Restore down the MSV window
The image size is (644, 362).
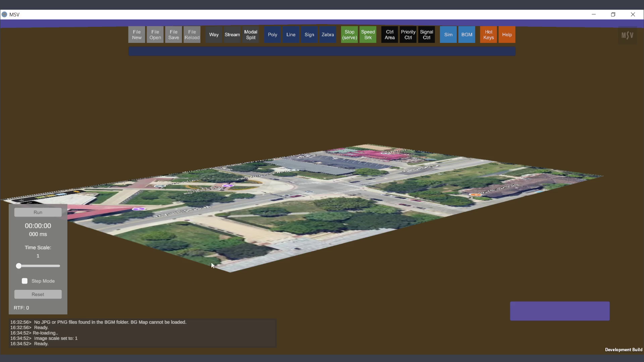pos(613,14)
